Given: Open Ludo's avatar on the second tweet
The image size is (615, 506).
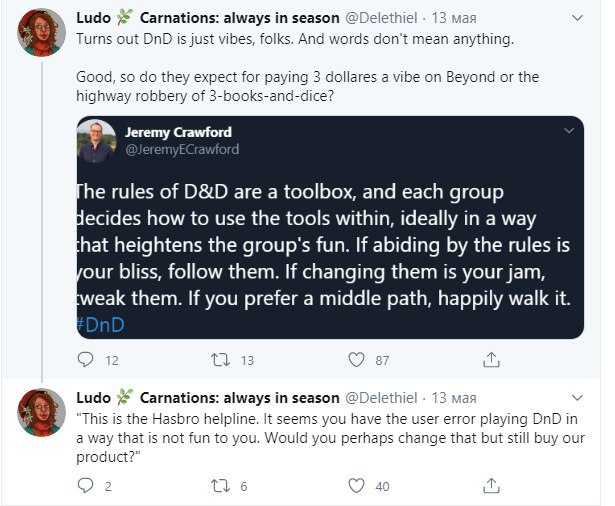Looking at the screenshot, I should pyautogui.click(x=41, y=412).
